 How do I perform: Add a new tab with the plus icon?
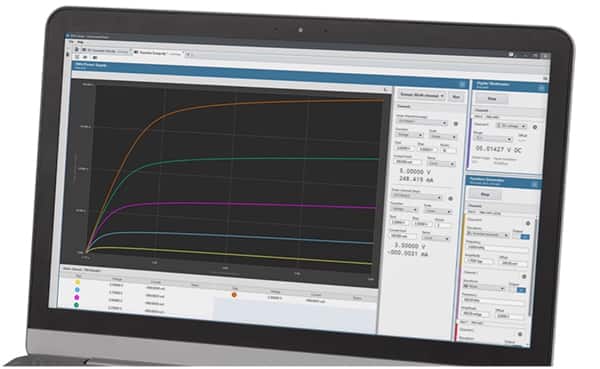(188, 55)
